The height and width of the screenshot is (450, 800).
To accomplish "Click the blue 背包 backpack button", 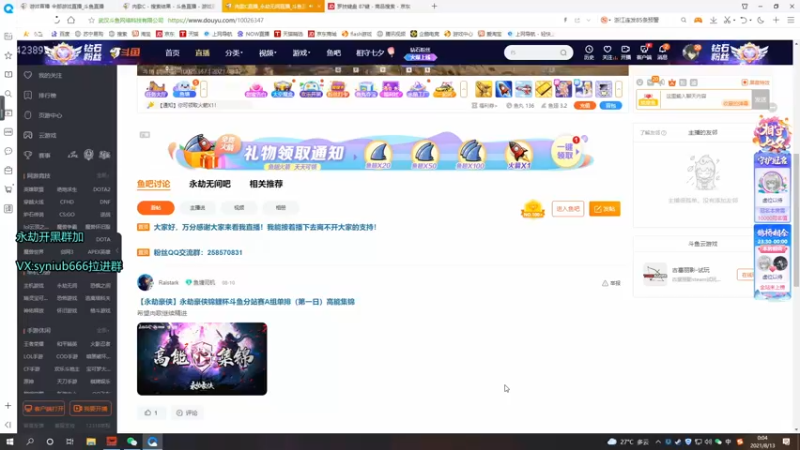I will [611, 106].
